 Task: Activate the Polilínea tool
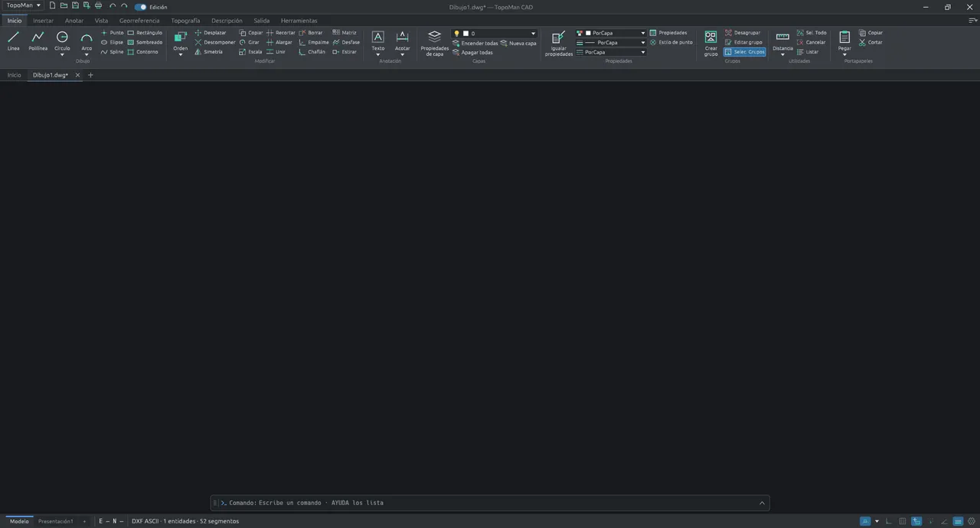pyautogui.click(x=38, y=41)
